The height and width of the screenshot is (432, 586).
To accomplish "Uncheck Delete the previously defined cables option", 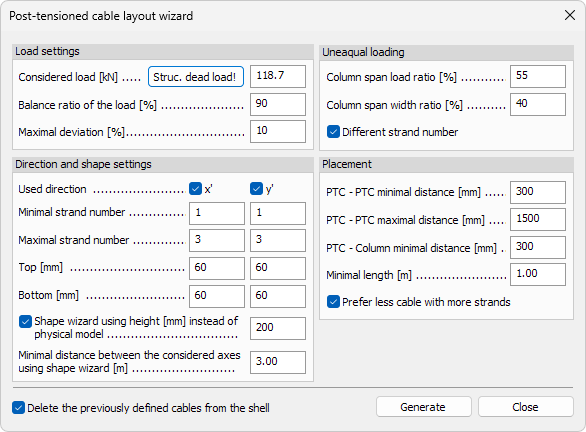I will pos(18,408).
